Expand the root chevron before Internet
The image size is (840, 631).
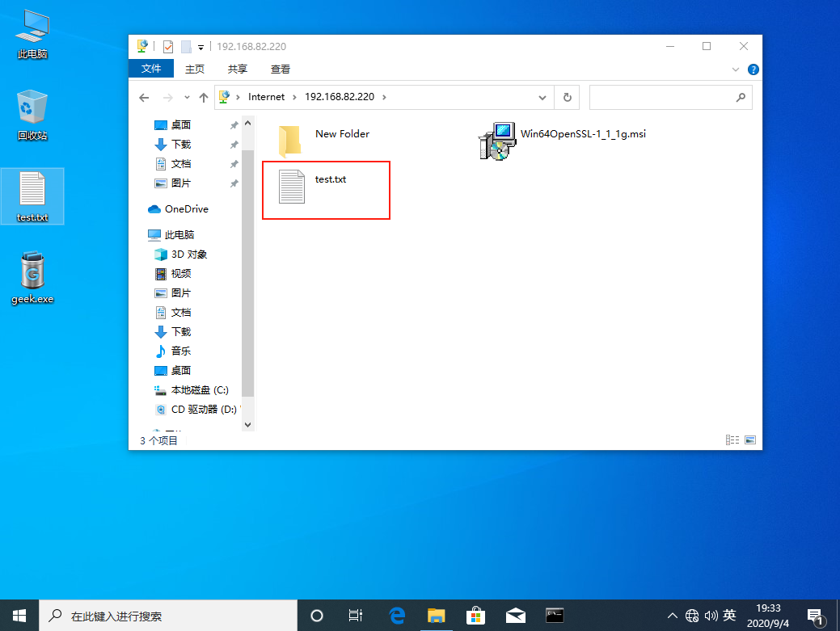click(238, 97)
